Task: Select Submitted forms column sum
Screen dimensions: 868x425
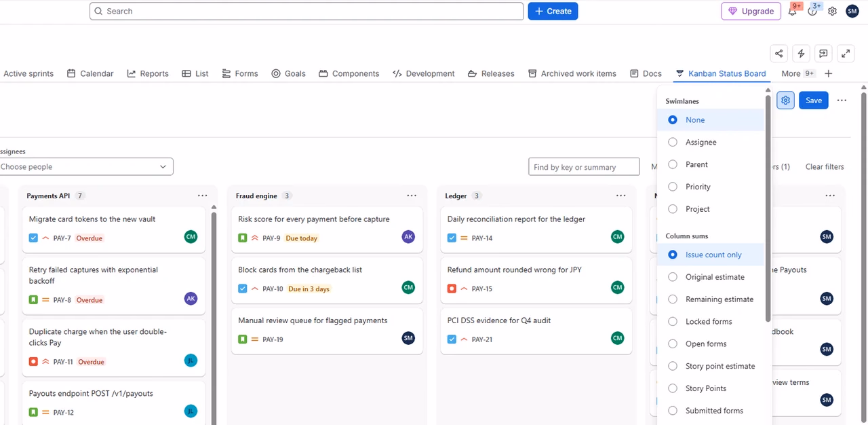Action: [711, 411]
